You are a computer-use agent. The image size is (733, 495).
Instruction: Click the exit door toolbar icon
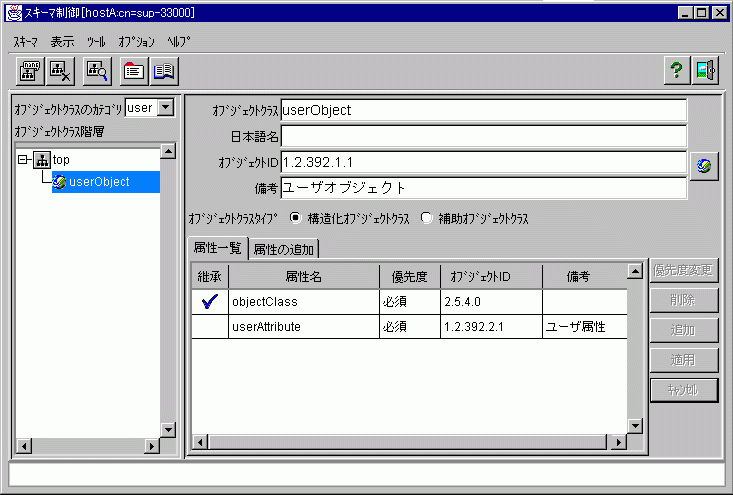(705, 71)
